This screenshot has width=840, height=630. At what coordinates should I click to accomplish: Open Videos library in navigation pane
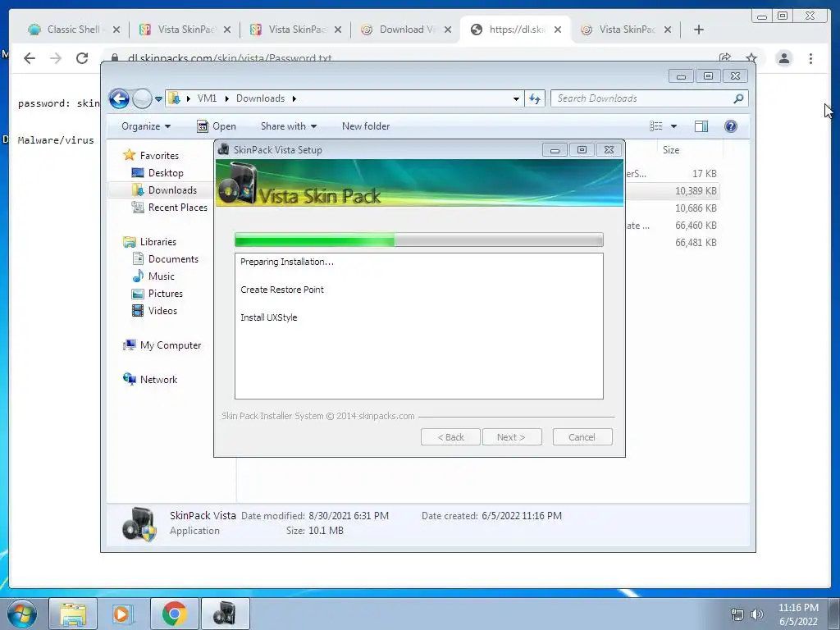[x=154, y=311]
